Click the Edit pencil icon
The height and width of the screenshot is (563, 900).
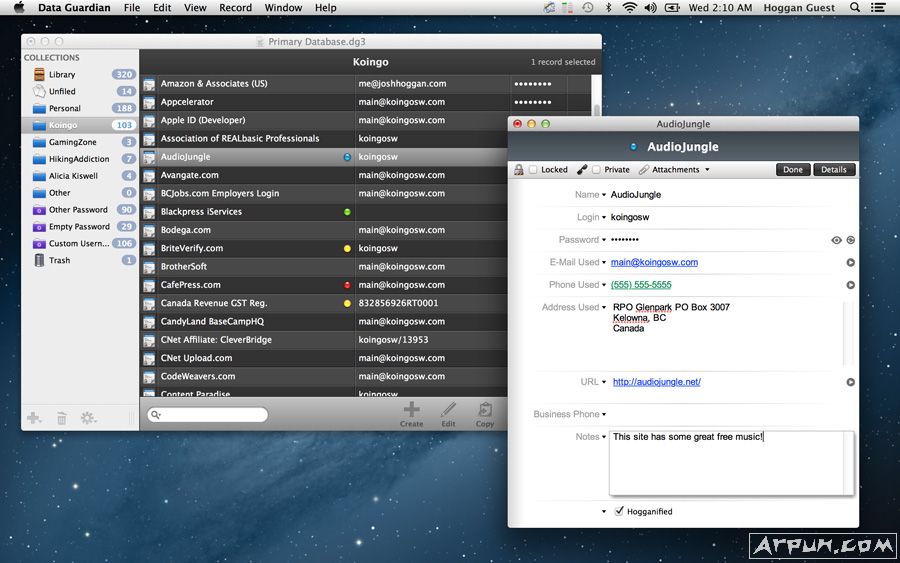point(448,410)
